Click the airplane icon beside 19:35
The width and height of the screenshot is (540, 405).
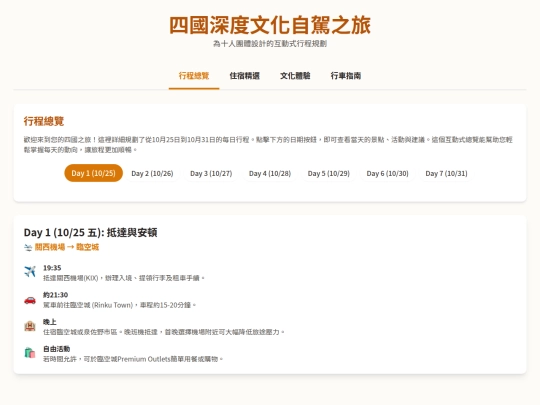pos(30,271)
